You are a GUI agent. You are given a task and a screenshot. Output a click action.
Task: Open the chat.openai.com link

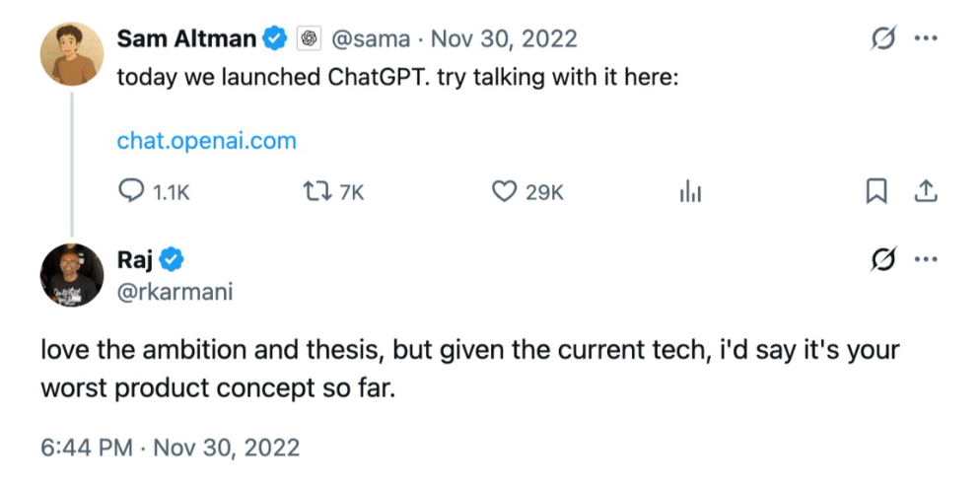206,141
